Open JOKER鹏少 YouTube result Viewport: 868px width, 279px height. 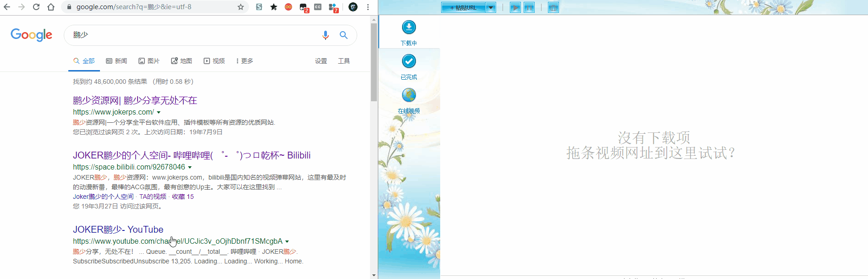118,230
